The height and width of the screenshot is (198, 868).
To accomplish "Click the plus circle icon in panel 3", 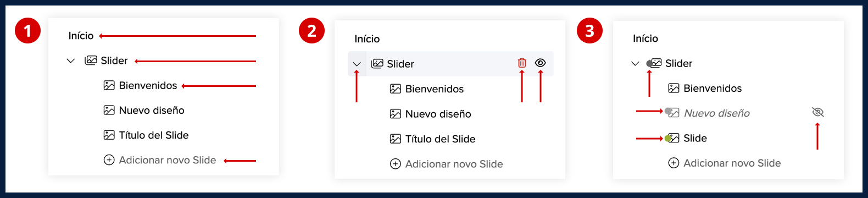I will (674, 163).
